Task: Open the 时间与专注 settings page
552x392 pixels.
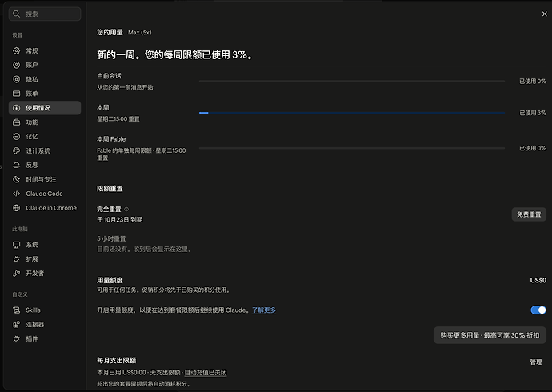Action: (45, 179)
